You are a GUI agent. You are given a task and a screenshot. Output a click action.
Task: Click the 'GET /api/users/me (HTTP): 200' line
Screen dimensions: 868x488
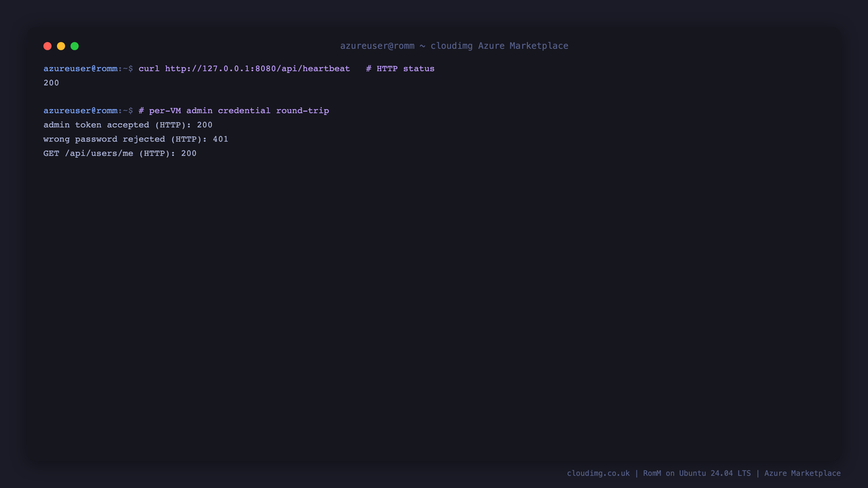click(120, 153)
